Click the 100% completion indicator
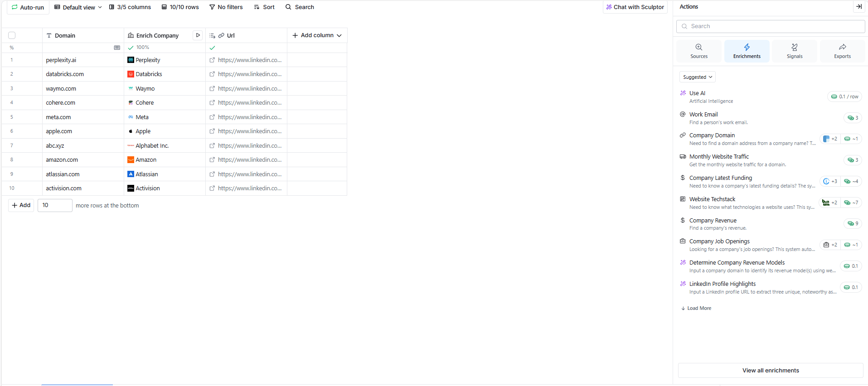The width and height of the screenshot is (868, 386). (139, 48)
